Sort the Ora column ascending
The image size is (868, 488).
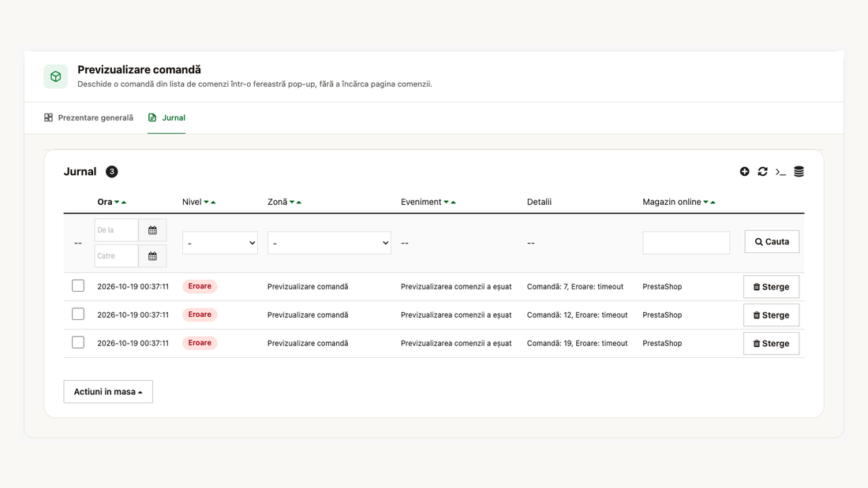tap(124, 202)
